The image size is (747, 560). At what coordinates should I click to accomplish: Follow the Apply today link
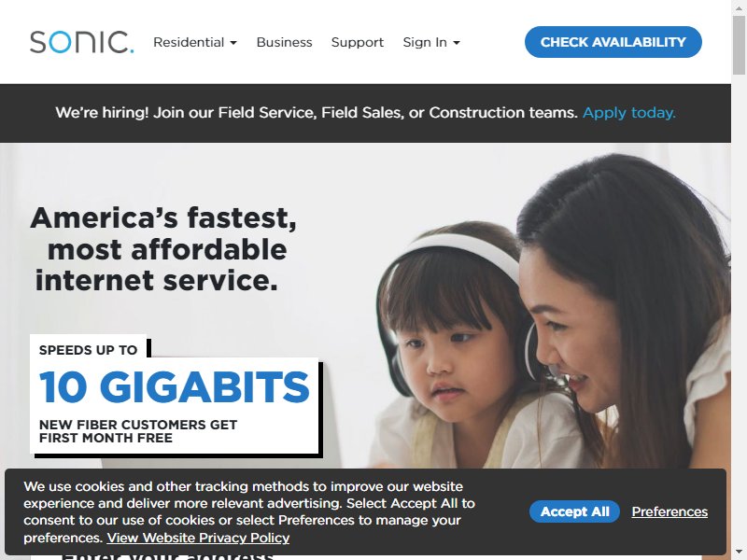[x=628, y=113]
